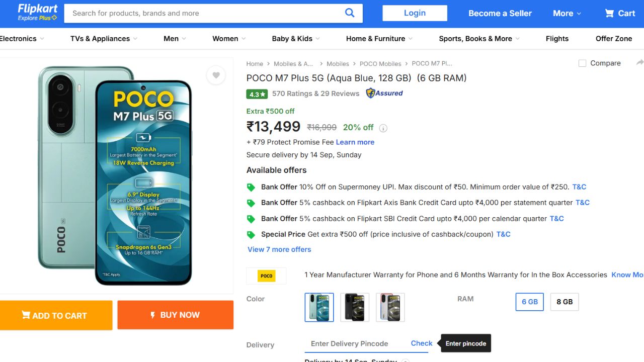Select the 6 GB RAM option
This screenshot has width=644, height=362.
pos(530,302)
